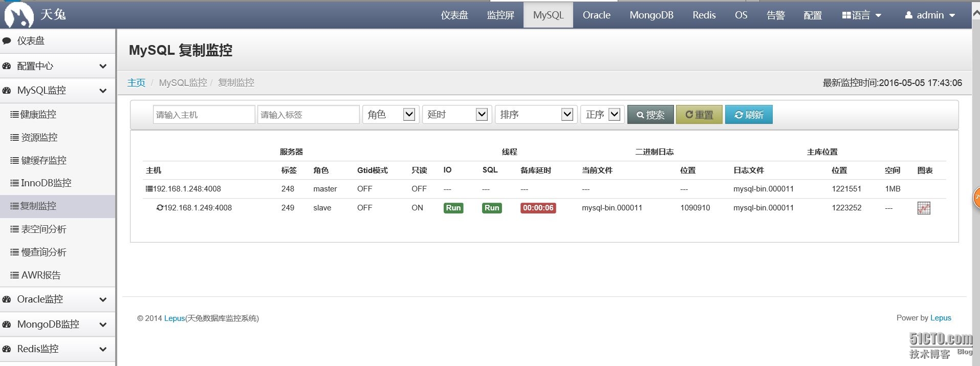Click list icon before 复制监控
Image resolution: width=980 pixels, height=366 pixels.
[x=14, y=206]
